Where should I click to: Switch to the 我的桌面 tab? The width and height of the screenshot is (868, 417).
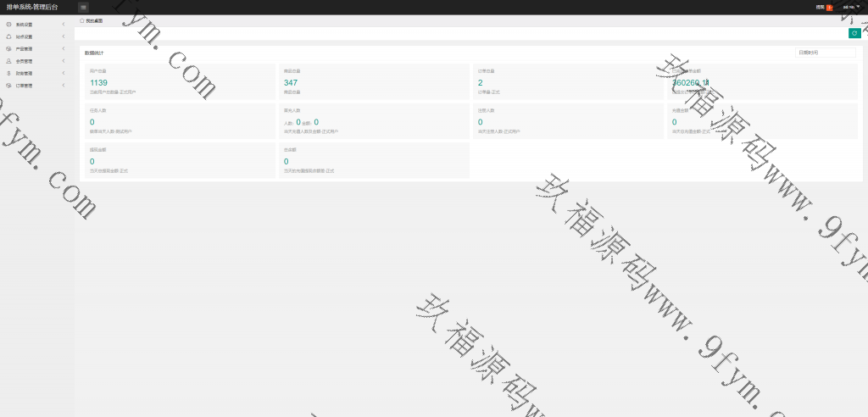click(x=93, y=19)
